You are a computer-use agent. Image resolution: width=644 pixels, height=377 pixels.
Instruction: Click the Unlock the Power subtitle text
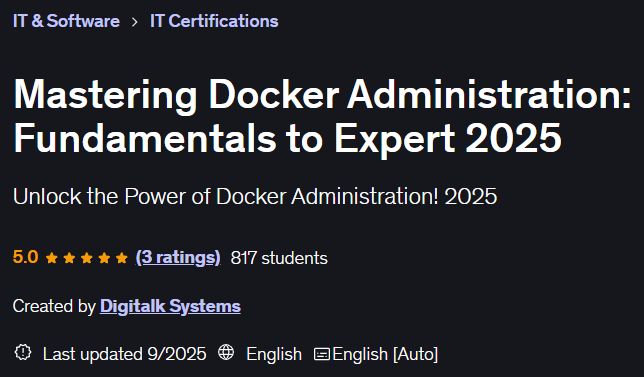[x=255, y=196]
